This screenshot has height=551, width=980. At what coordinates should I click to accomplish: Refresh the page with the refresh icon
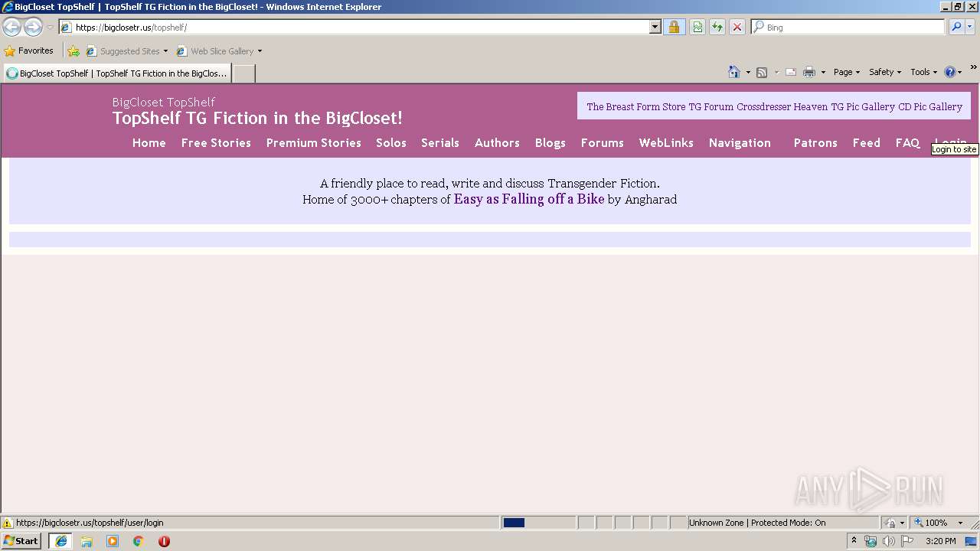tap(717, 27)
